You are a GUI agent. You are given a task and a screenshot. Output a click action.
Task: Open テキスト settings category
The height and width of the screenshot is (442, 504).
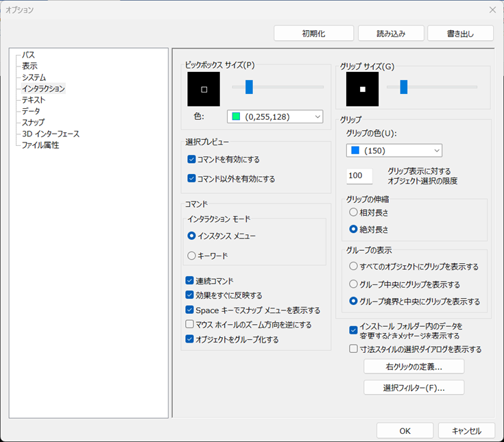coord(34,100)
